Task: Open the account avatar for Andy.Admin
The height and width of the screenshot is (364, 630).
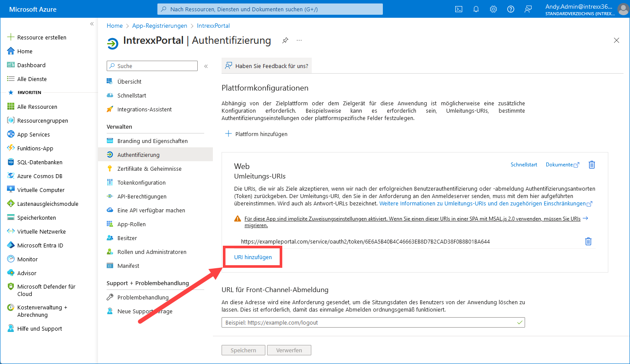Action: (623, 9)
